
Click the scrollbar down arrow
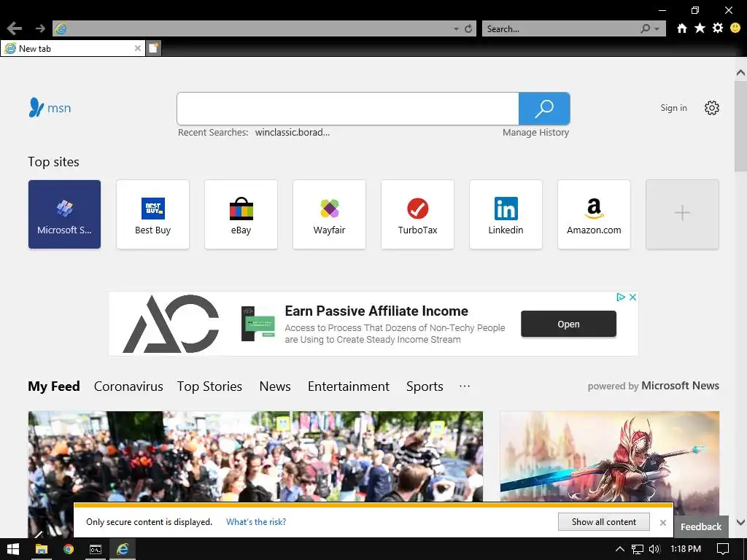click(740, 522)
